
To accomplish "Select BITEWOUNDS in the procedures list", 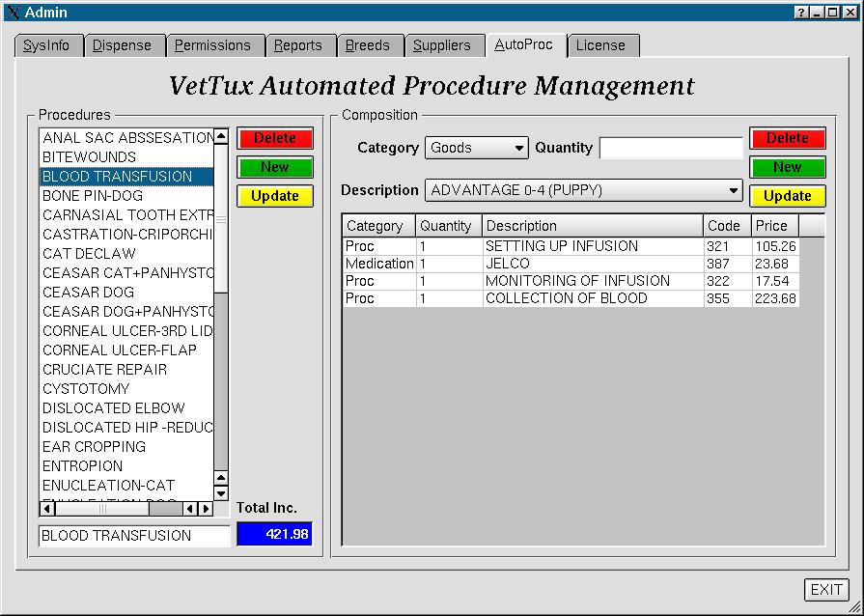I will (x=126, y=157).
